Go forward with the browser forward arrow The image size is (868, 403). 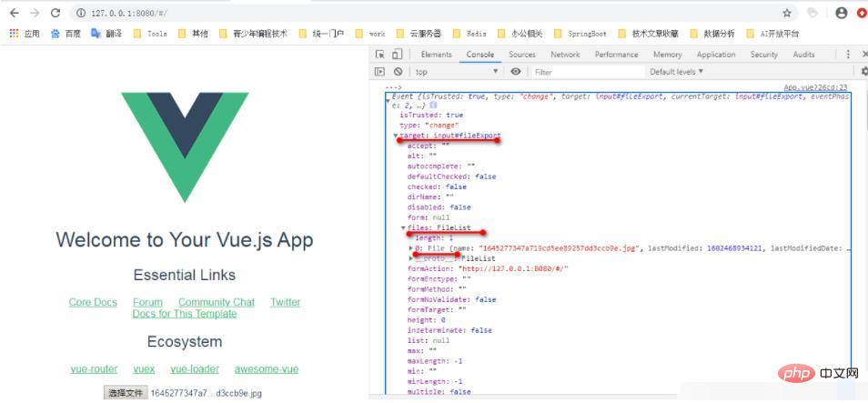[35, 13]
